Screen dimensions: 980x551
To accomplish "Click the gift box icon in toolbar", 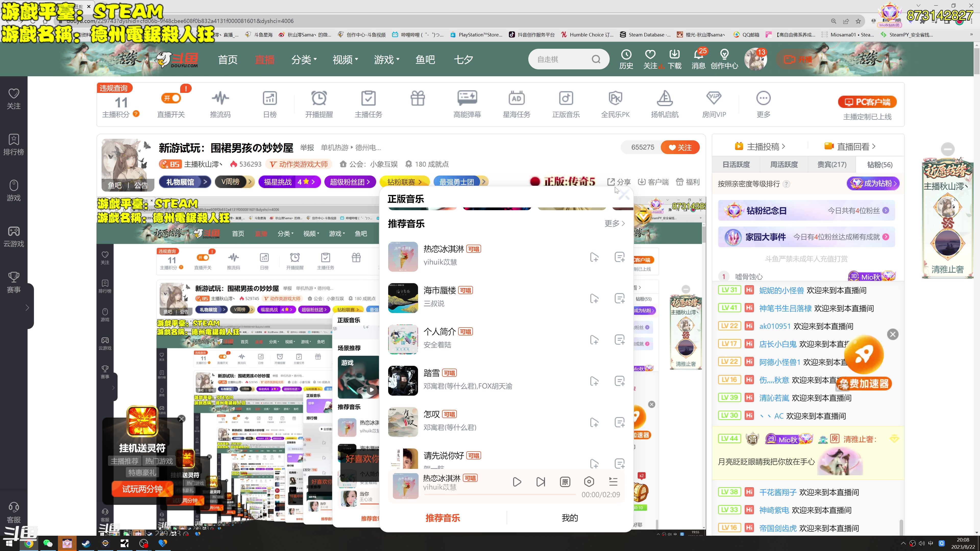I will coord(418,98).
